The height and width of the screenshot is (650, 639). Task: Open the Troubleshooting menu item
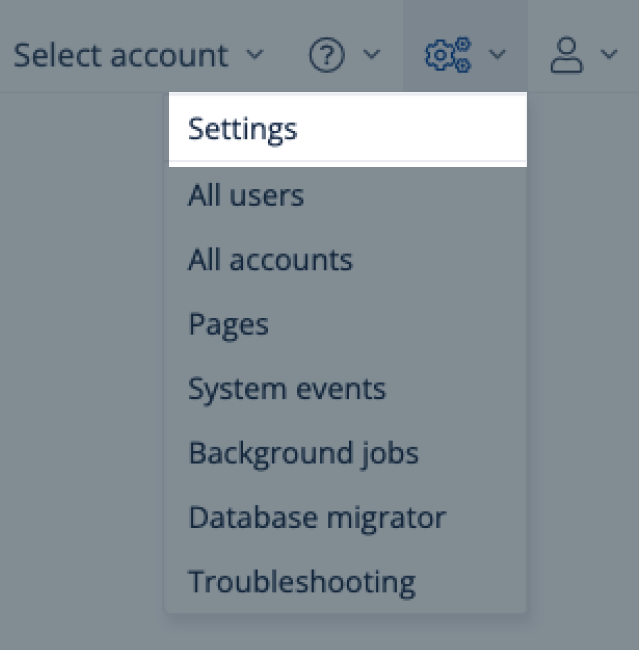pos(301,581)
